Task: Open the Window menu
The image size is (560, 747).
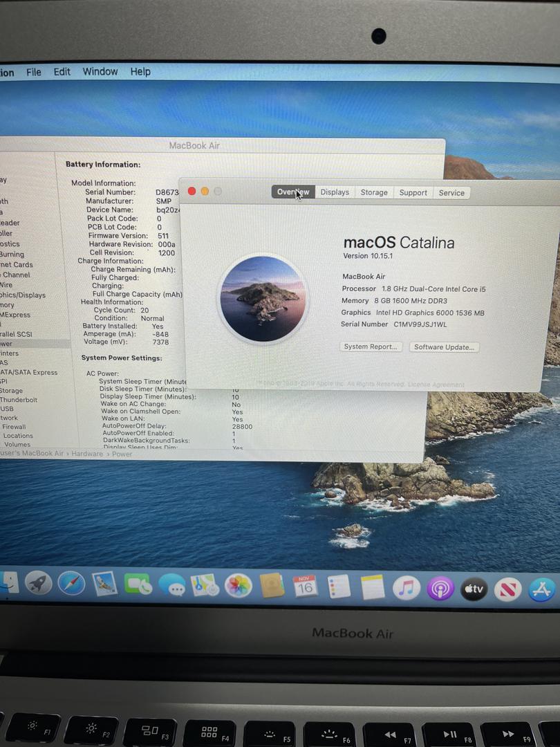Action: pos(100,72)
